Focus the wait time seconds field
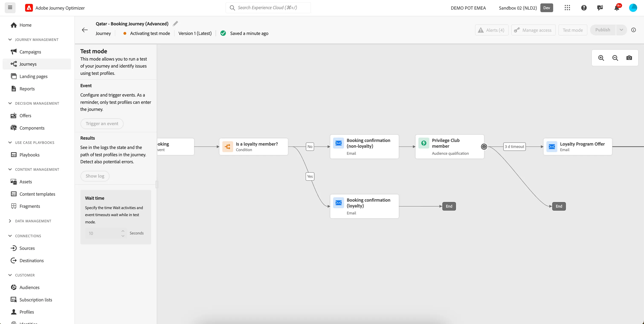 click(106, 233)
